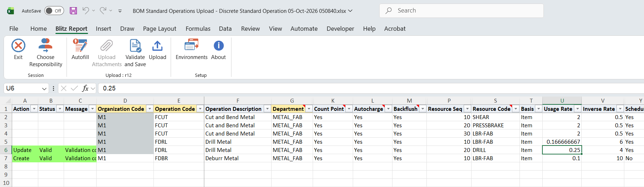Open Operation Description filter dropdown
This screenshot has height=187, width=644.
pos(267,109)
